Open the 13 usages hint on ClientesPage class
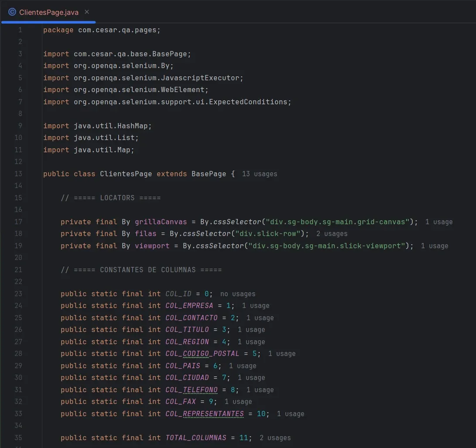Screen dimensions: 476x448 pyautogui.click(x=260, y=174)
